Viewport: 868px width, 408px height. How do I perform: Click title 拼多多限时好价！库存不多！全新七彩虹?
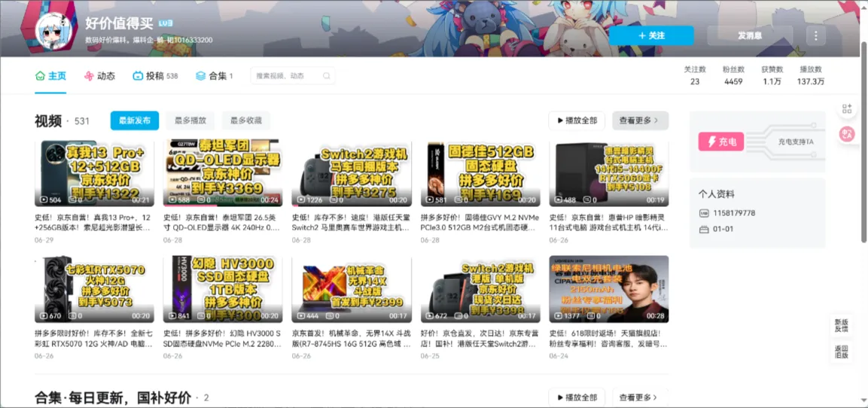tap(93, 339)
